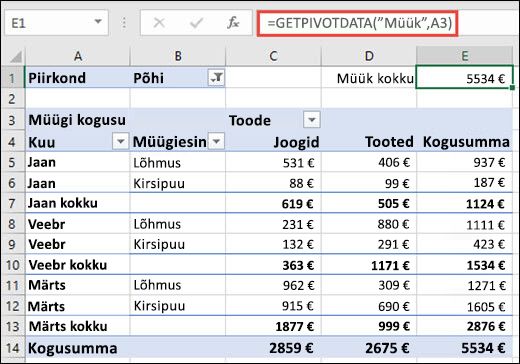Click the Cancel (X) formula bar icon
Image resolution: width=520 pixels, height=364 pixels.
click(x=159, y=23)
